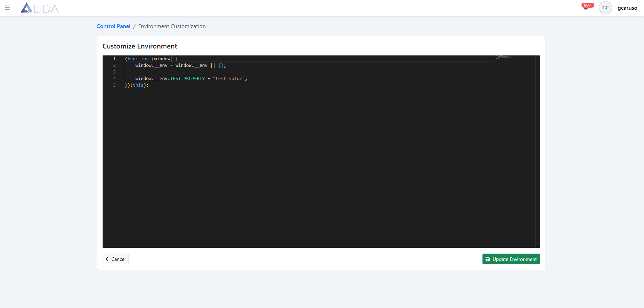This screenshot has width=644, height=308.
Task: Open the gcaruso user menu
Action: [x=627, y=8]
